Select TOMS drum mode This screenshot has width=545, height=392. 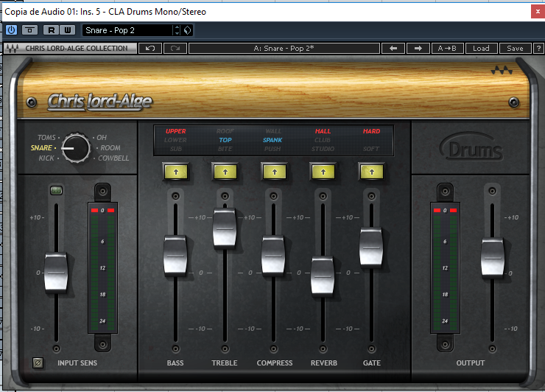(x=46, y=137)
